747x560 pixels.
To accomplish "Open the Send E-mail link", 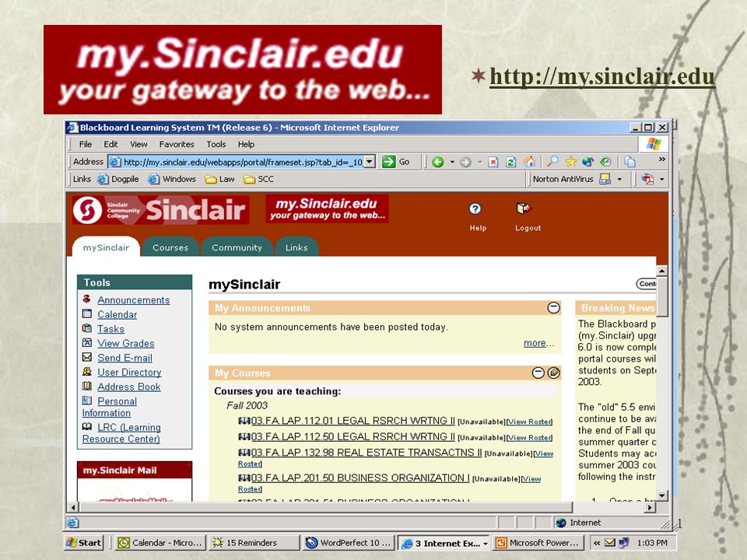I will click(124, 358).
